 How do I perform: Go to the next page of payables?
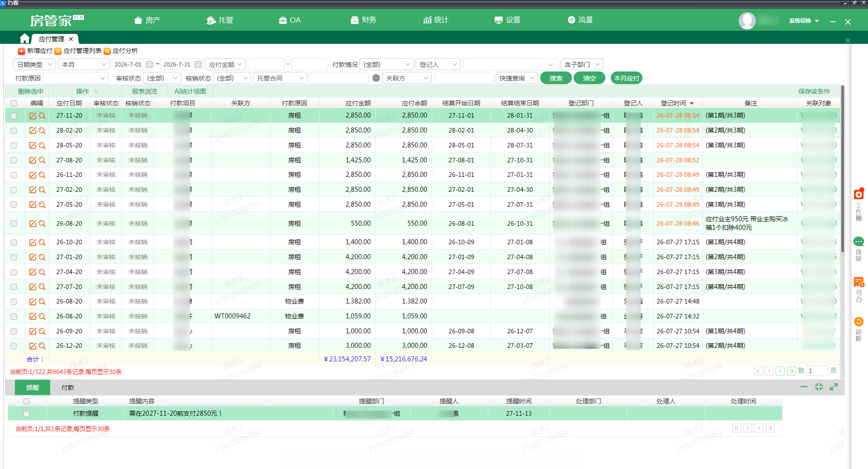(x=780, y=371)
